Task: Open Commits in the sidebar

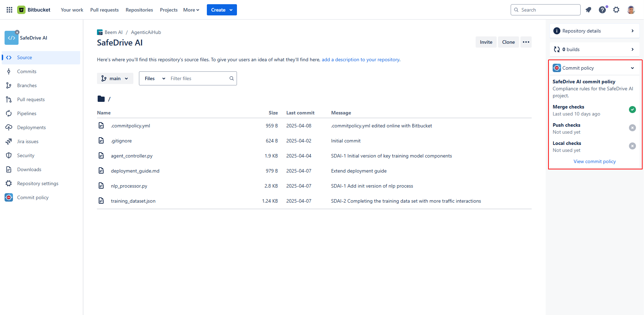Action: click(41, 71)
